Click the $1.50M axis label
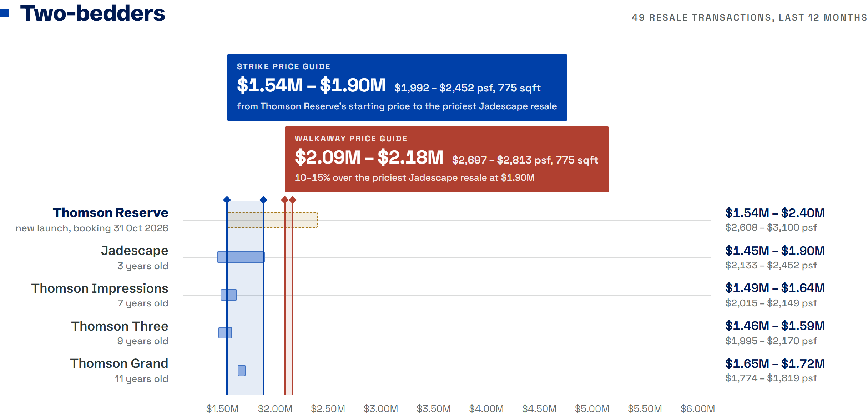This screenshot has width=868, height=417. pyautogui.click(x=222, y=408)
